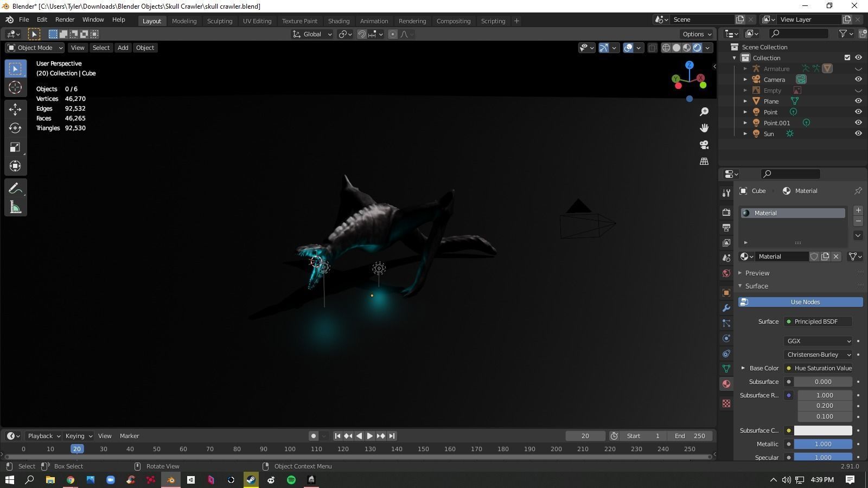
Task: Select the Rotate tool in toolbar
Action: (15, 128)
